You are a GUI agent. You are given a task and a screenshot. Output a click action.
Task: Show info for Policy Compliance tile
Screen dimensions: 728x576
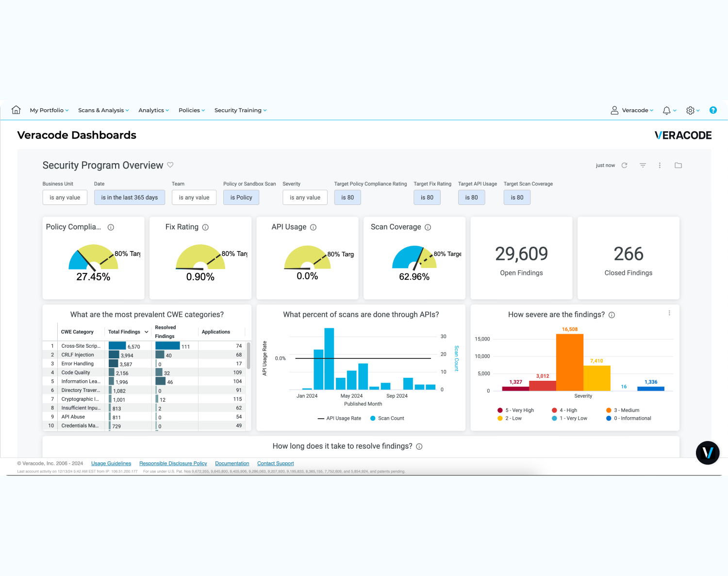[x=111, y=227]
